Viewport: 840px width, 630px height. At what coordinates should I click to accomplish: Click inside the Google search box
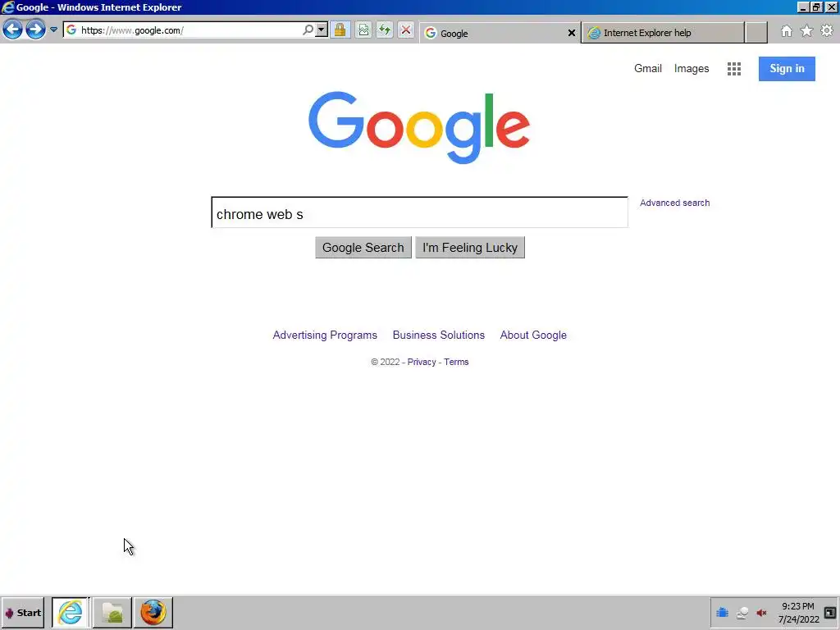[x=419, y=212]
